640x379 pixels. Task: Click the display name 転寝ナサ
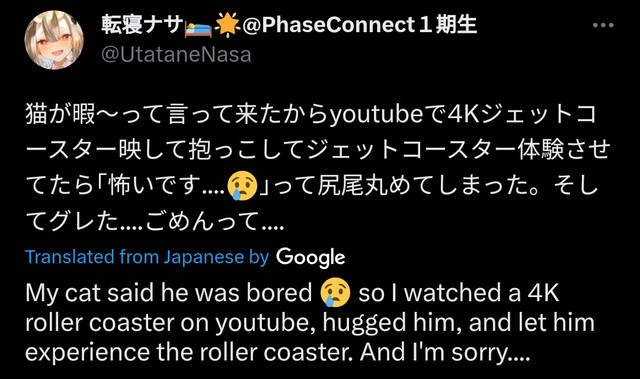click(142, 25)
